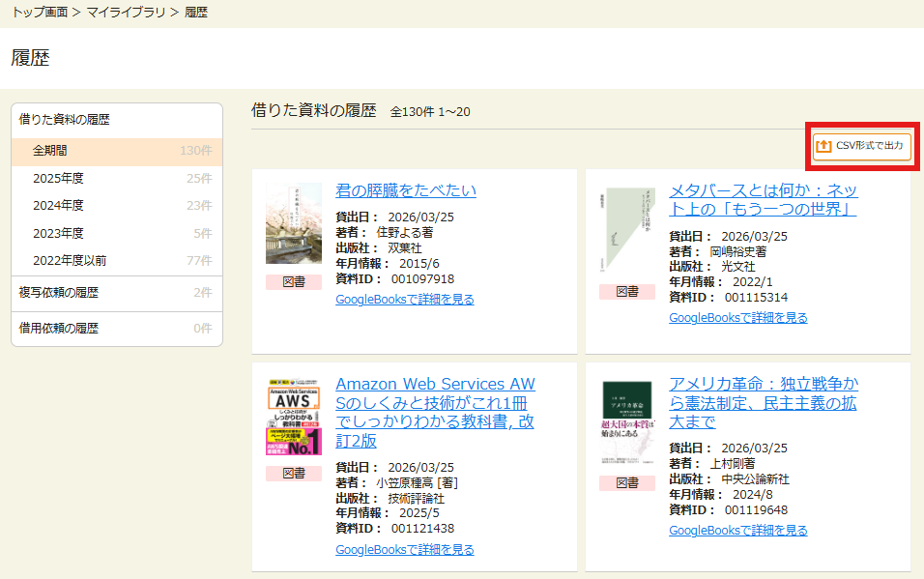Viewport: 924px width, 579px height.
Task: Select 全期間 filter in sidebar
Action: point(50,151)
